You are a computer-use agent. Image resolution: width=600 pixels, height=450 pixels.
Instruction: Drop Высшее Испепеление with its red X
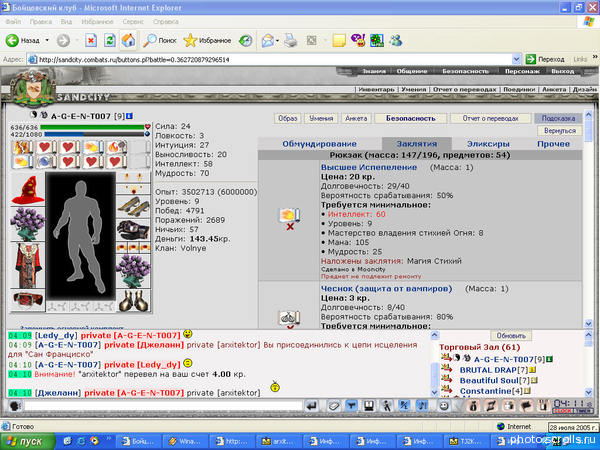click(290, 227)
